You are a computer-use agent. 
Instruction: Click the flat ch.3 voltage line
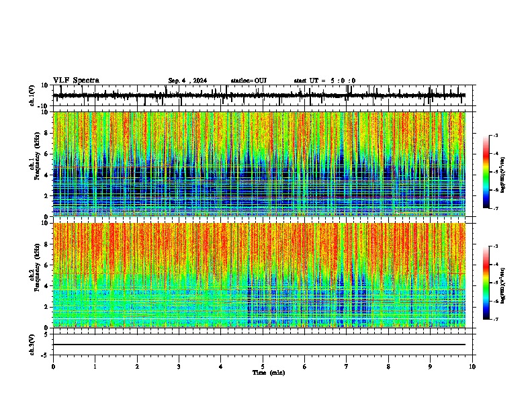pos(259,345)
